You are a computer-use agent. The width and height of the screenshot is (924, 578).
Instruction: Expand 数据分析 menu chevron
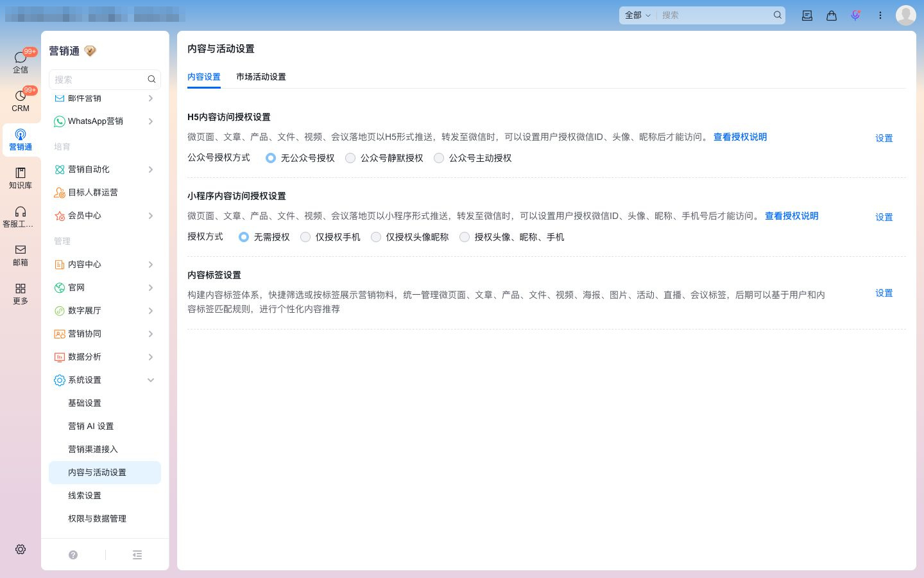tap(151, 357)
